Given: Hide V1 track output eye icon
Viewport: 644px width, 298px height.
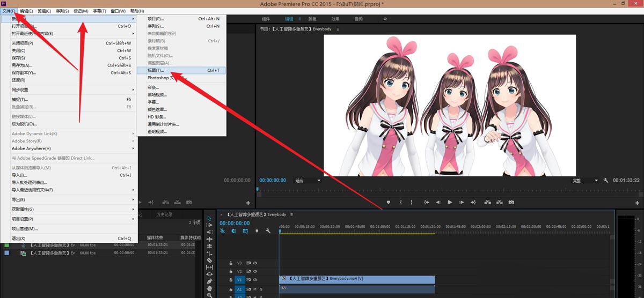Looking at the screenshot, I should [255, 279].
